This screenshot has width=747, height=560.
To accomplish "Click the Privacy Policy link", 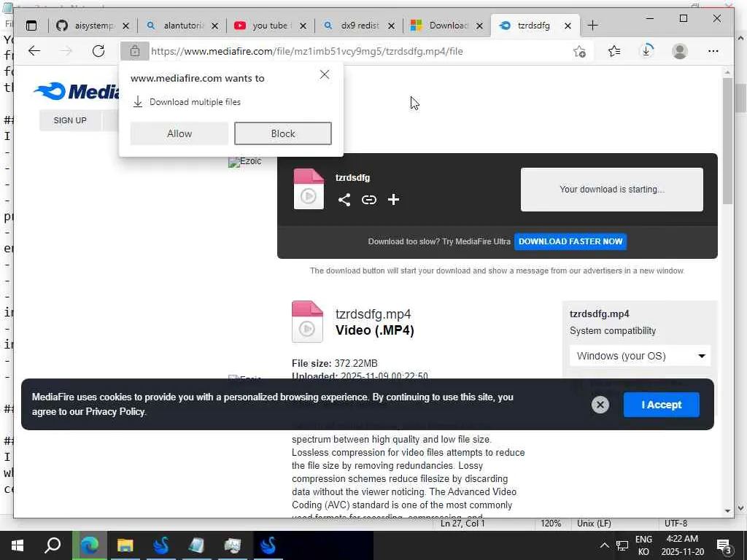I will click(115, 412).
